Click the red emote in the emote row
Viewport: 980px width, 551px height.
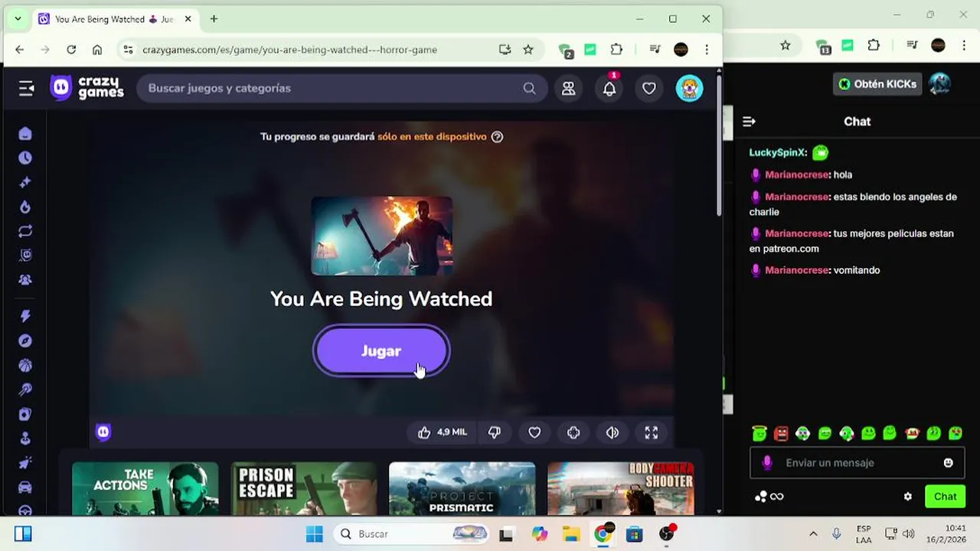click(781, 434)
